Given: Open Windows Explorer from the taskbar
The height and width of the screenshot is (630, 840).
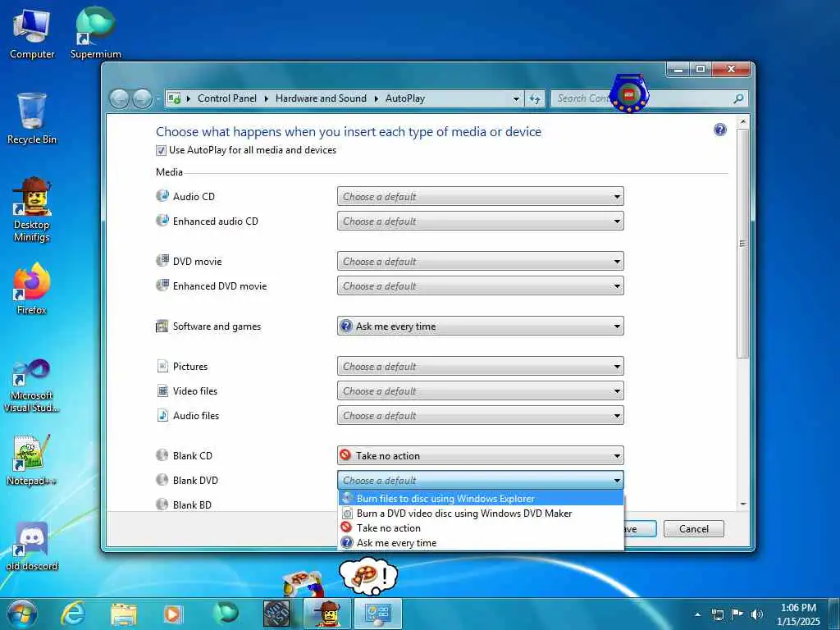Looking at the screenshot, I should tap(123, 614).
